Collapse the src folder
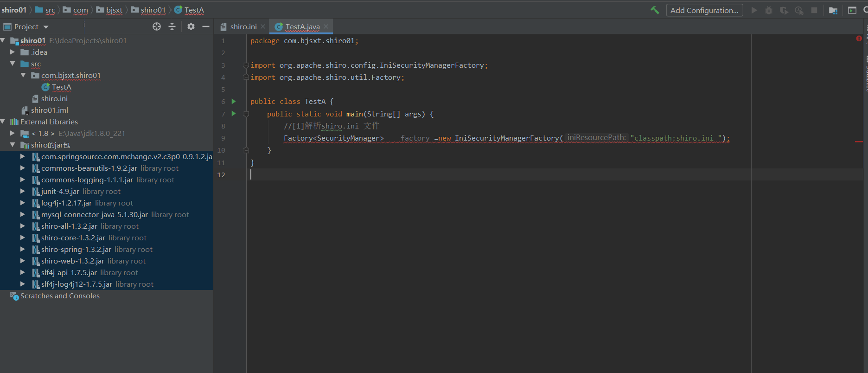This screenshot has height=373, width=868. click(x=13, y=64)
